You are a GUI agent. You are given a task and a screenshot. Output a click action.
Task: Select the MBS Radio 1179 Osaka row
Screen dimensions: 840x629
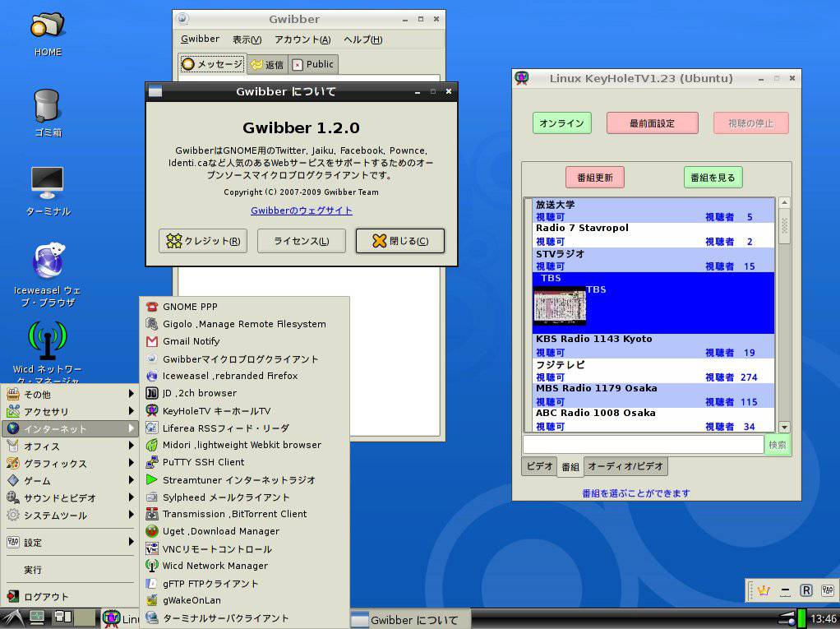tap(653, 395)
